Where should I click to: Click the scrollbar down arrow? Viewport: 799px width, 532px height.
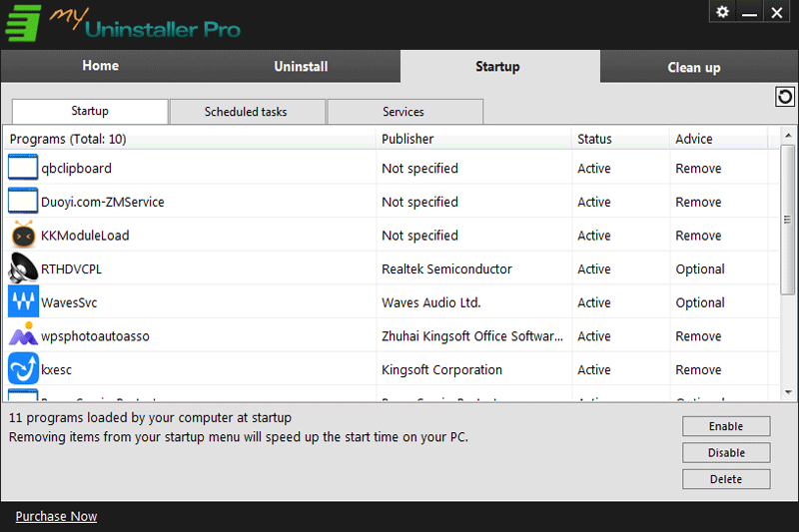[x=788, y=392]
